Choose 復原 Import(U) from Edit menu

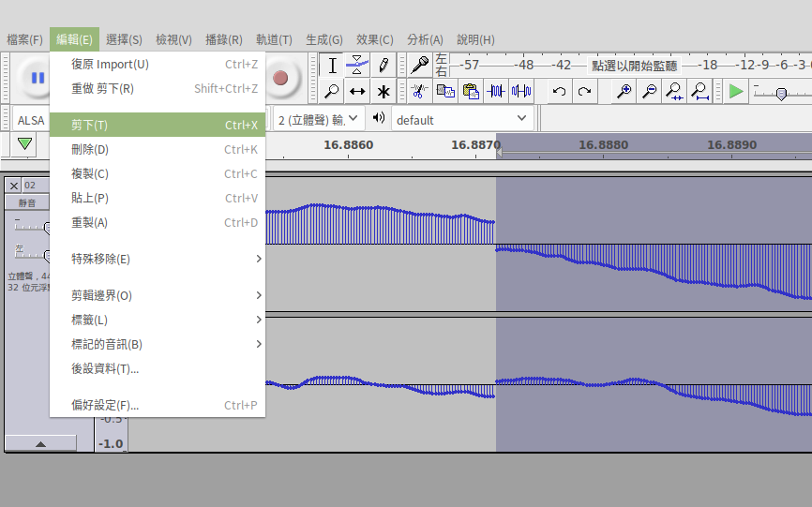158,64
